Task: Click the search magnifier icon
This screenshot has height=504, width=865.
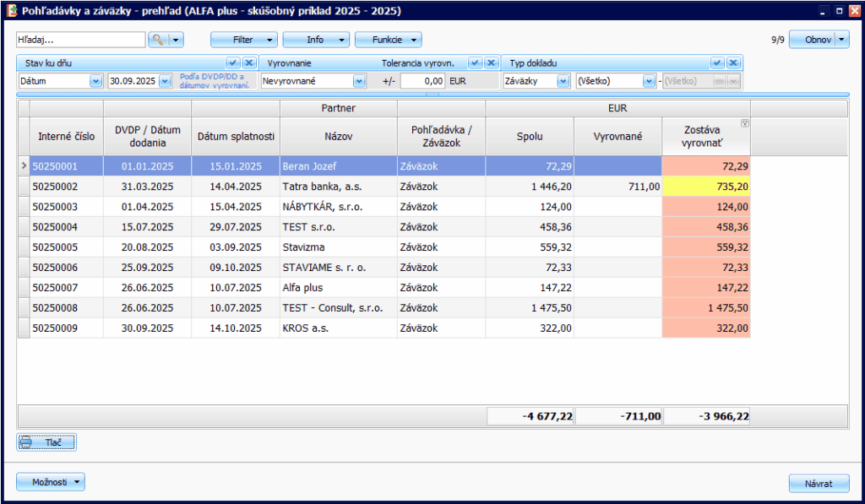Action: [158, 40]
